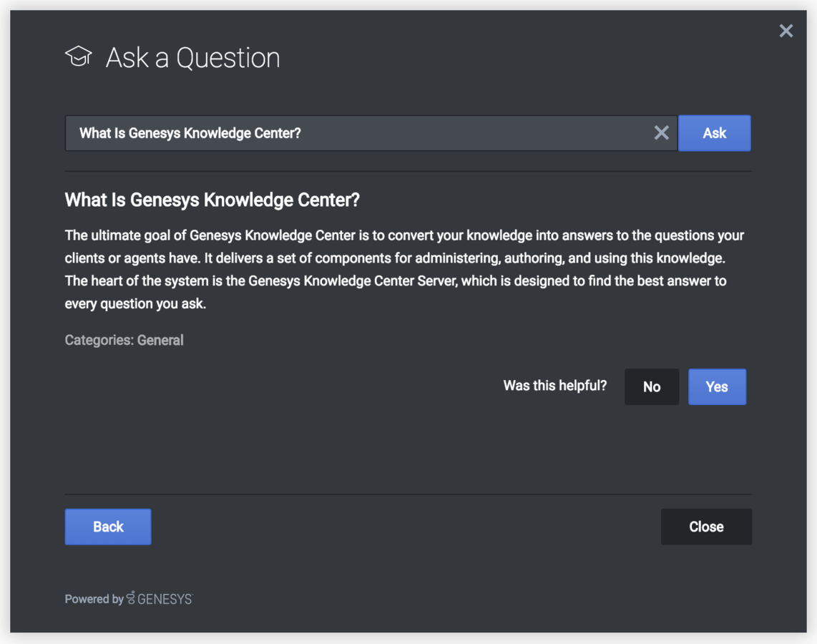Click the 'What Is Genesys Knowledge Center?' answer heading

click(x=212, y=200)
